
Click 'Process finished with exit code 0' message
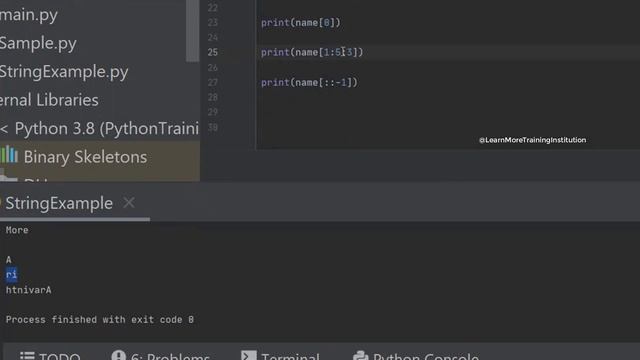(x=100, y=320)
